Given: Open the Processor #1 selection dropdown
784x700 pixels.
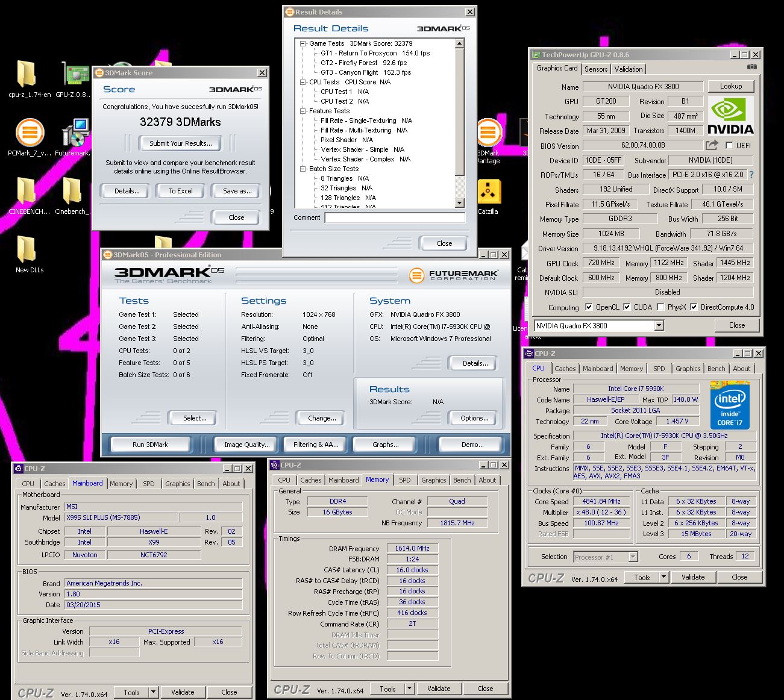Looking at the screenshot, I should tap(633, 557).
